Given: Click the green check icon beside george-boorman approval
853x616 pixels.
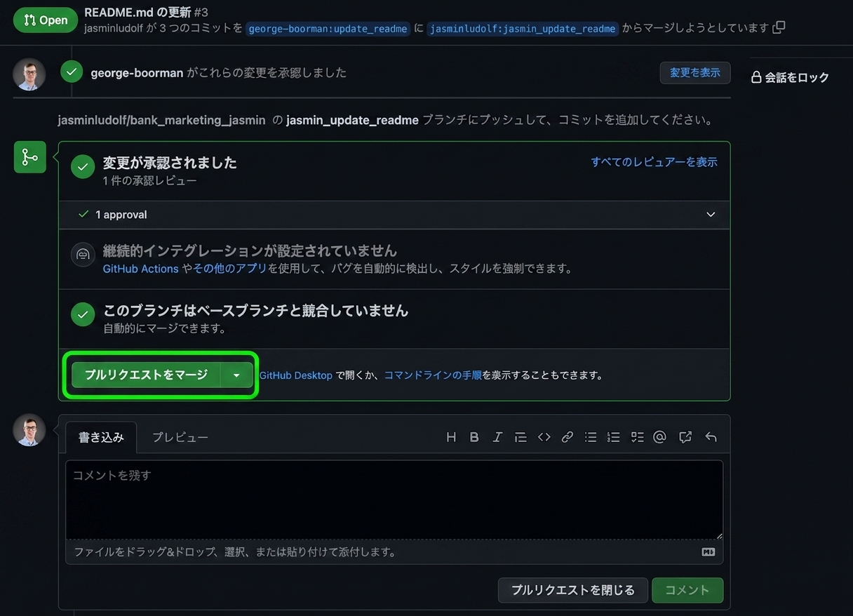Looking at the screenshot, I should 72,71.
